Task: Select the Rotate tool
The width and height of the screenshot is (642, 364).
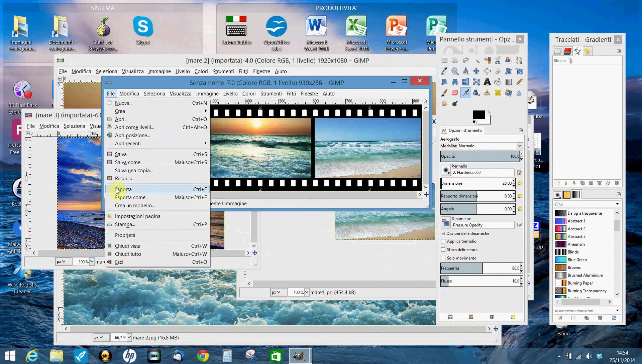Action: (x=509, y=71)
